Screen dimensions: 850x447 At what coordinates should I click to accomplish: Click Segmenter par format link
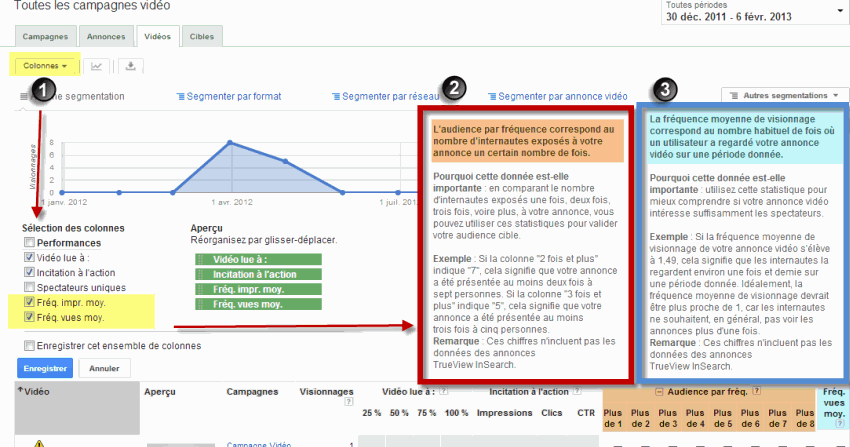(234, 96)
